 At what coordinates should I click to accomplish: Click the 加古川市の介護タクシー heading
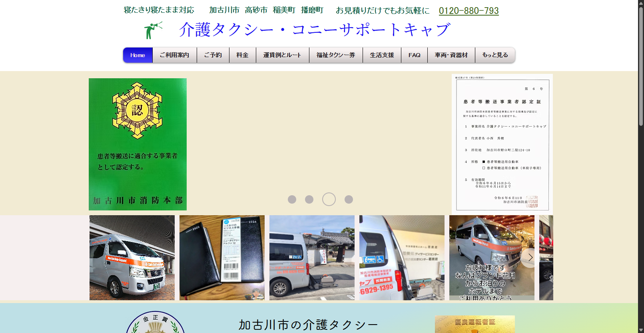point(308,325)
